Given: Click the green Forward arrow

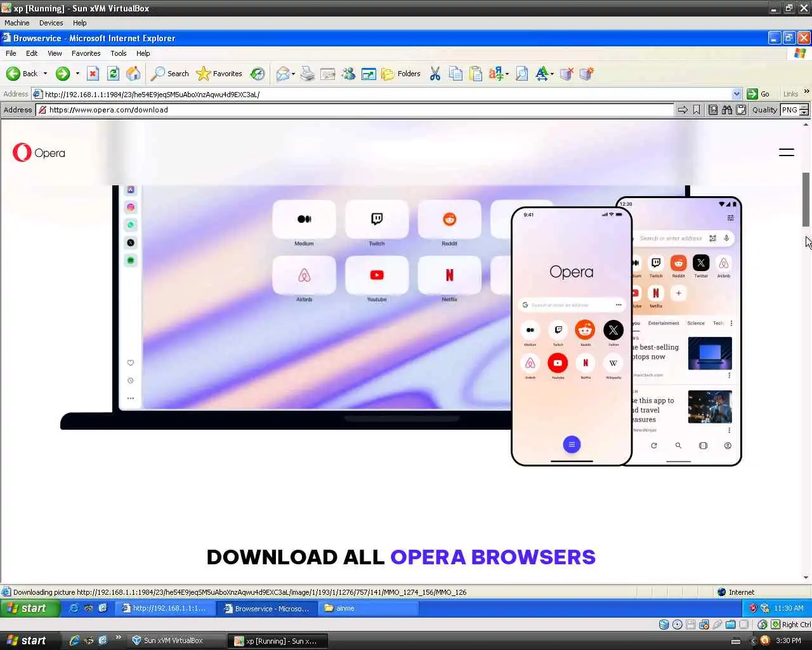Looking at the screenshot, I should coord(62,74).
